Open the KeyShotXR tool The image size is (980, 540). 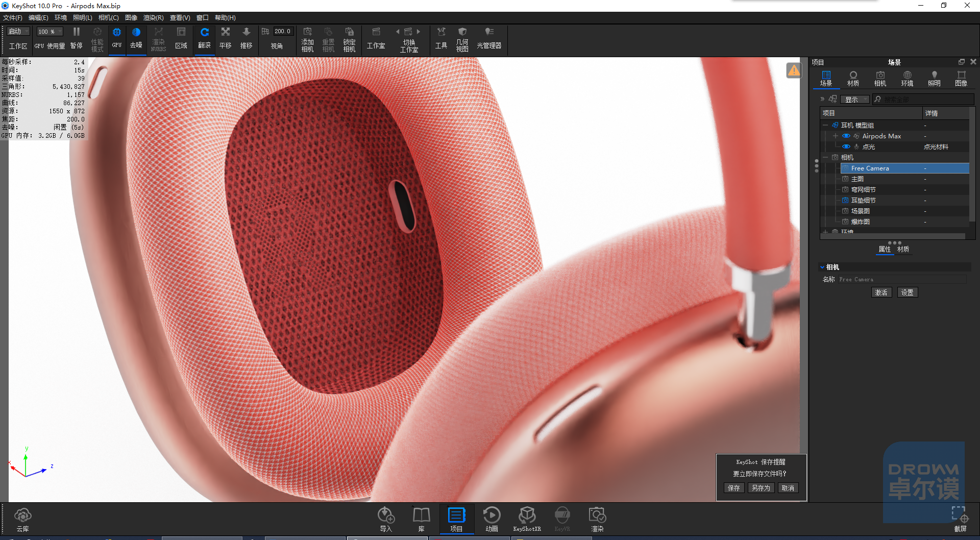coord(527,519)
